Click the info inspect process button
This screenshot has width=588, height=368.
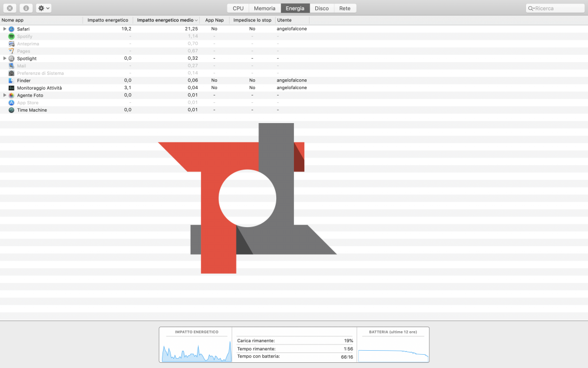(x=26, y=9)
